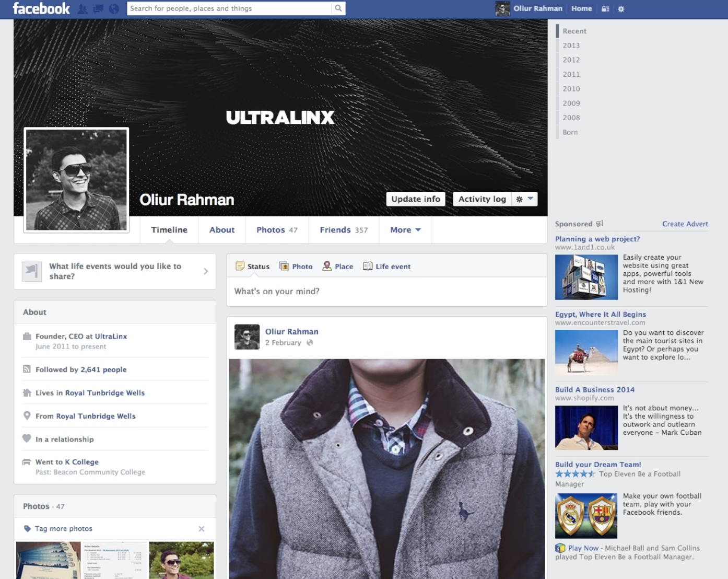The width and height of the screenshot is (728, 579).
Task: Open the Activity log button
Action: [x=482, y=199]
